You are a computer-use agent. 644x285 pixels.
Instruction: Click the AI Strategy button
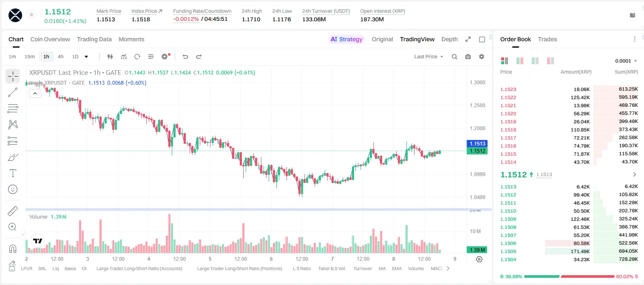tap(346, 39)
